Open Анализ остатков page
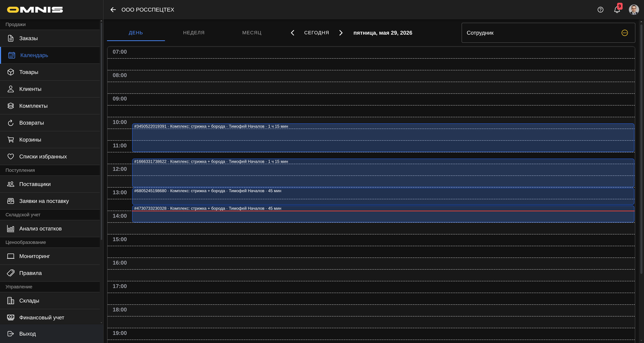Image resolution: width=644 pixels, height=343 pixels. coord(50,229)
